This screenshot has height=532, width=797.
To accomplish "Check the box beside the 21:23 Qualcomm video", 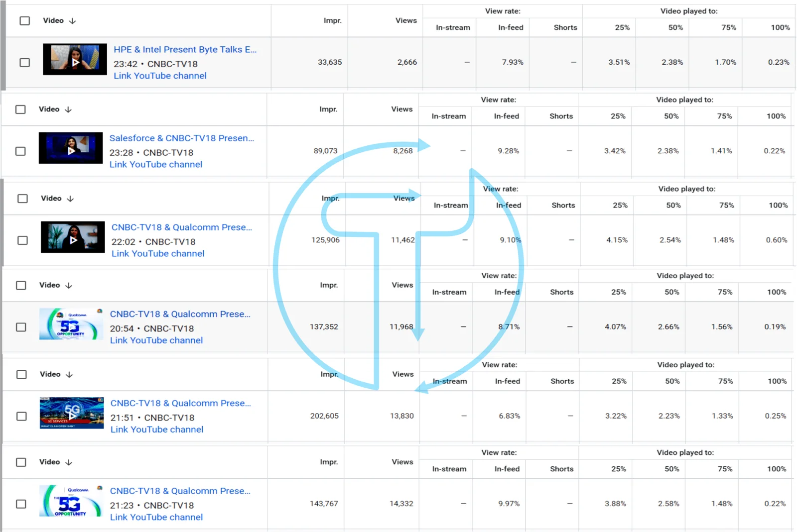I will pyautogui.click(x=21, y=504).
